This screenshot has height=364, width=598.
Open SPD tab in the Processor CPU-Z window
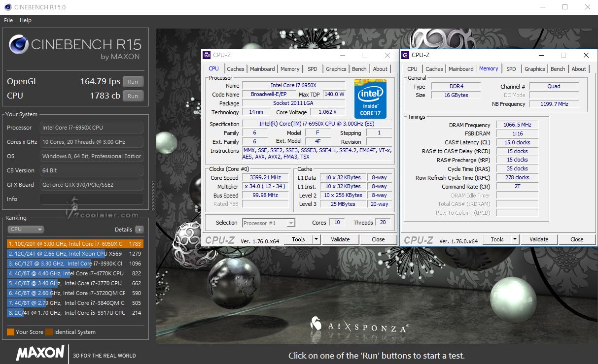click(x=313, y=69)
